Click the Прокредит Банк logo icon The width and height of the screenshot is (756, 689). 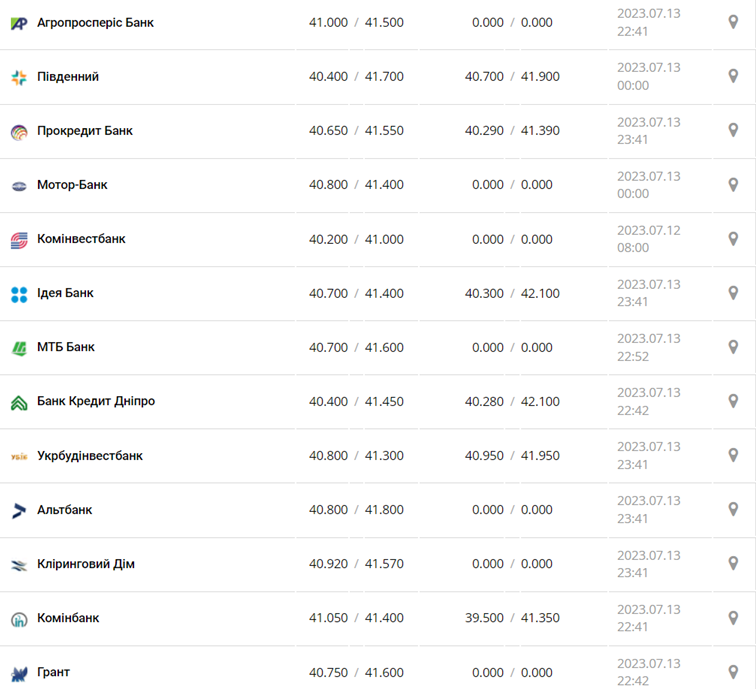pos(19,132)
